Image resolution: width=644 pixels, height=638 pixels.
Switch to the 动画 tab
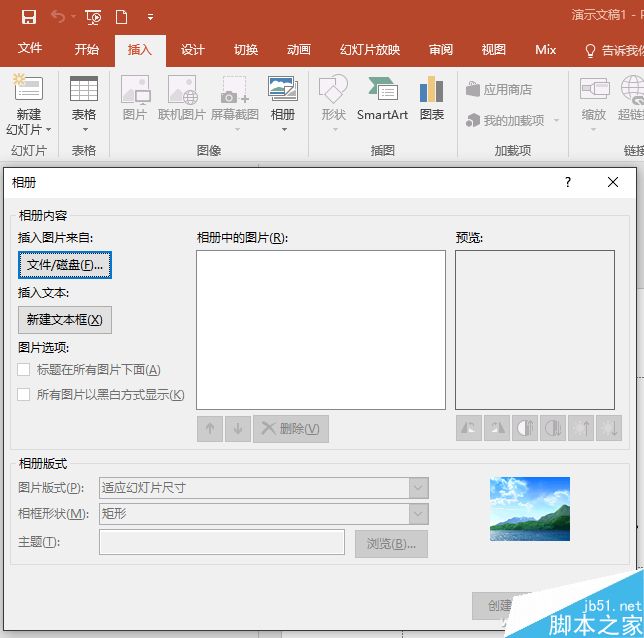pyautogui.click(x=299, y=50)
